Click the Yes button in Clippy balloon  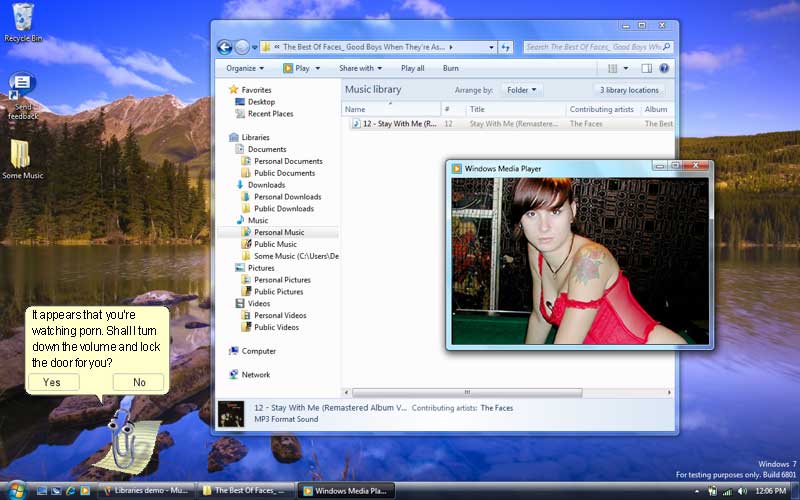point(52,382)
